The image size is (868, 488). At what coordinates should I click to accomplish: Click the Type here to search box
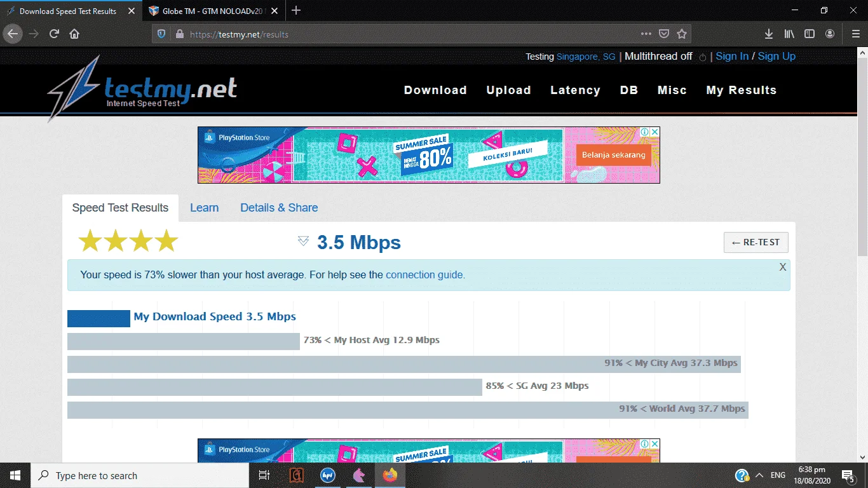(x=140, y=475)
